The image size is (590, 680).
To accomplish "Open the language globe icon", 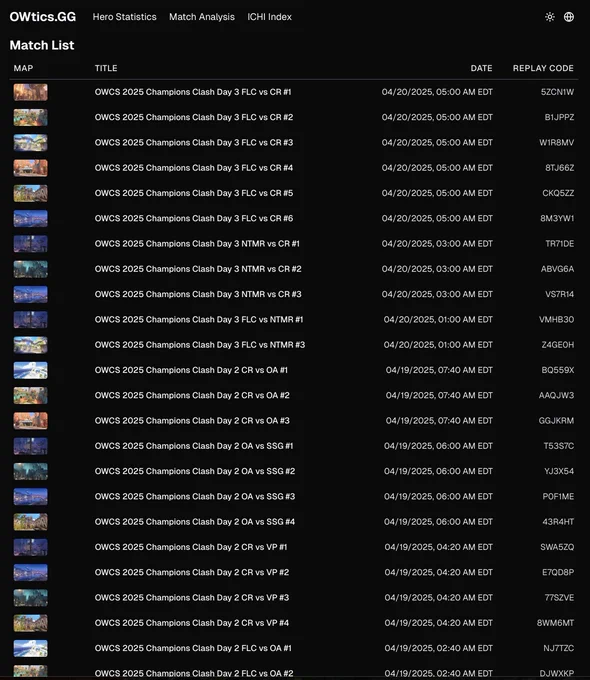I will [x=569, y=17].
